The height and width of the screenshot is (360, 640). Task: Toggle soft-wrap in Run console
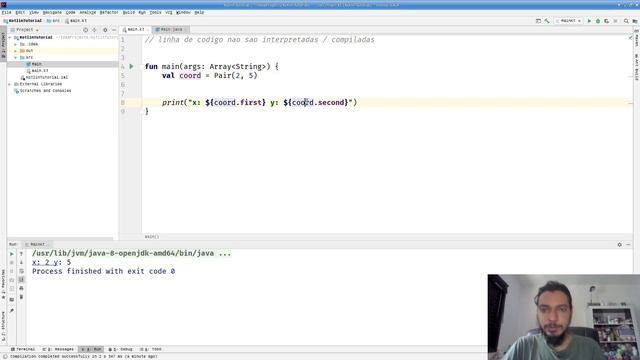(21, 271)
